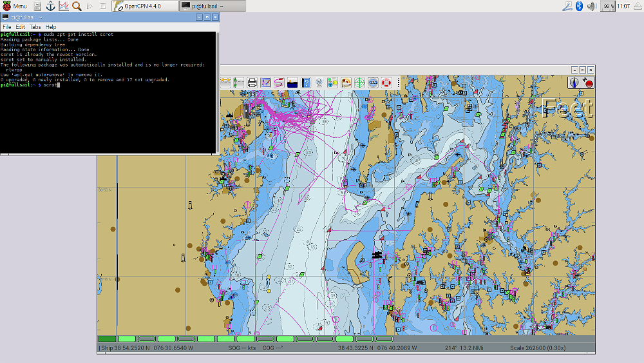Open the terminal File menu
644x363 pixels.
click(6, 27)
